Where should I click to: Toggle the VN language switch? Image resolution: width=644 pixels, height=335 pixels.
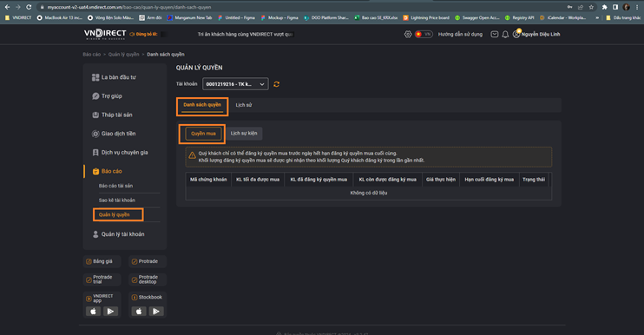(424, 34)
